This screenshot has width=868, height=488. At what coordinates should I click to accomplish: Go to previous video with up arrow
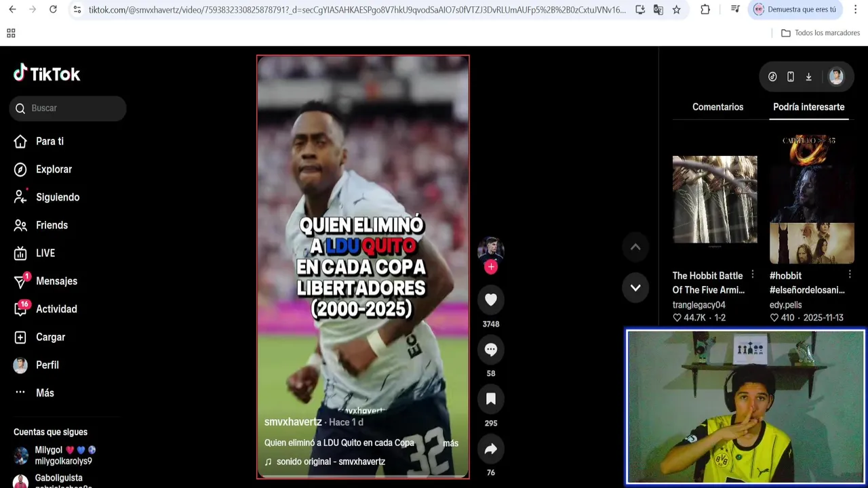[x=635, y=247]
